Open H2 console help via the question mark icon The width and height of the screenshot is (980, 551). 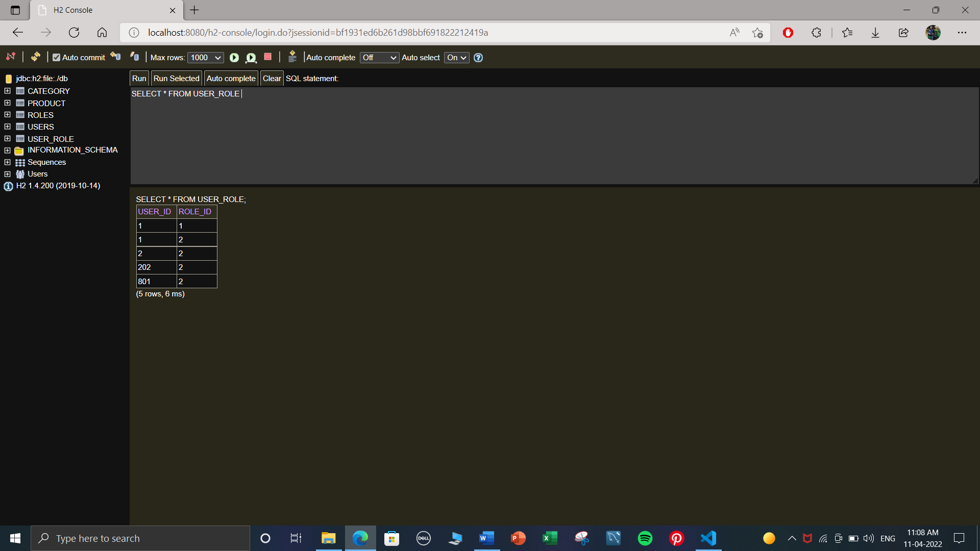[478, 58]
